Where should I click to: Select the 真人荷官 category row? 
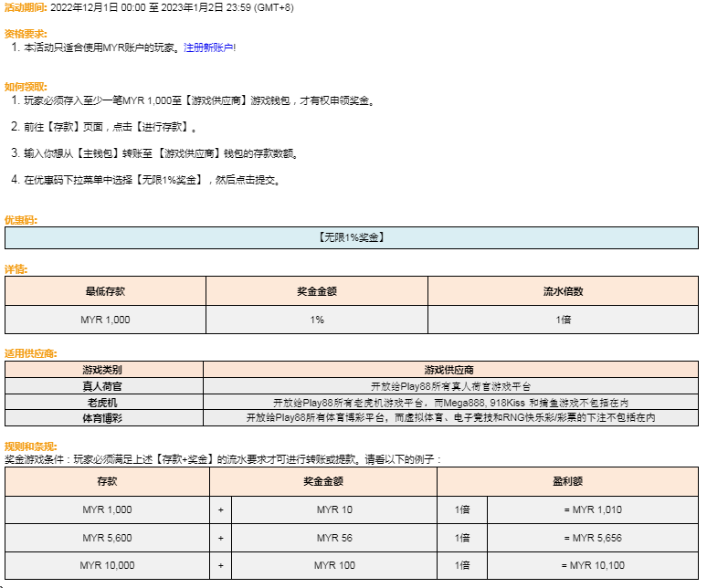(x=103, y=386)
